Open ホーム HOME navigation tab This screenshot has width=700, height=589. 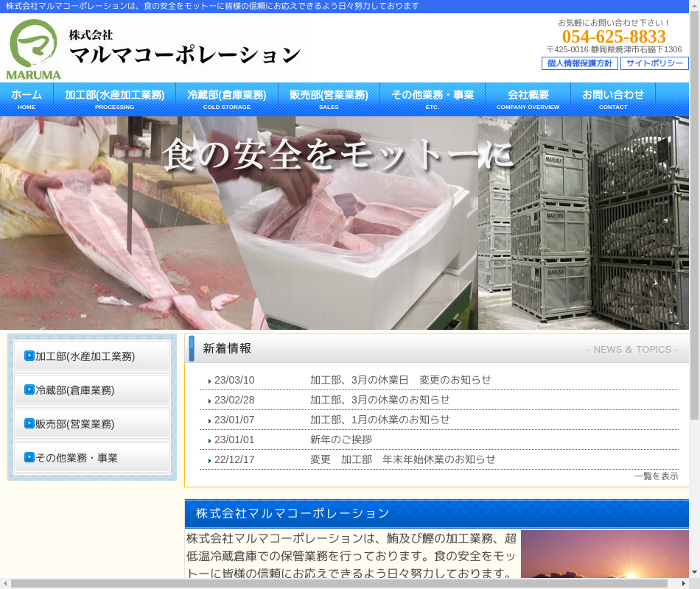(27, 99)
